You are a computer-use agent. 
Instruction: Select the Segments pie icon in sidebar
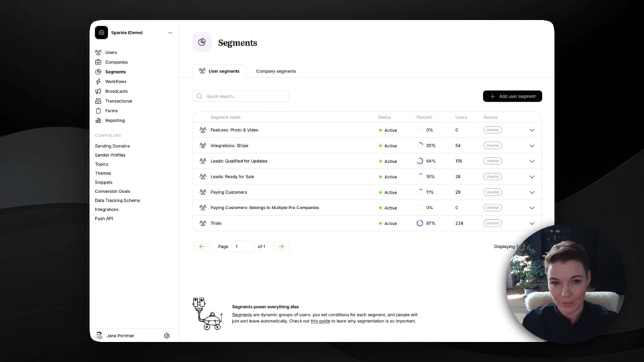(98, 72)
